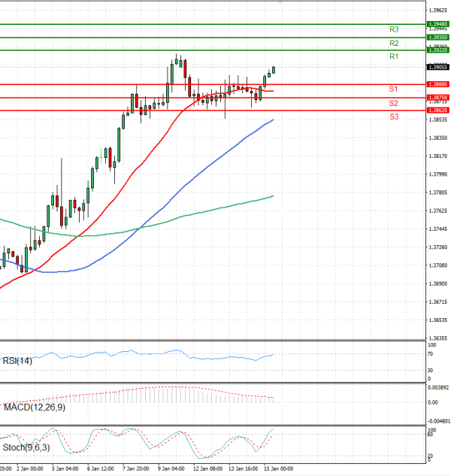Click the R3 resistance label
This screenshot has height=476, width=451.
394,29
